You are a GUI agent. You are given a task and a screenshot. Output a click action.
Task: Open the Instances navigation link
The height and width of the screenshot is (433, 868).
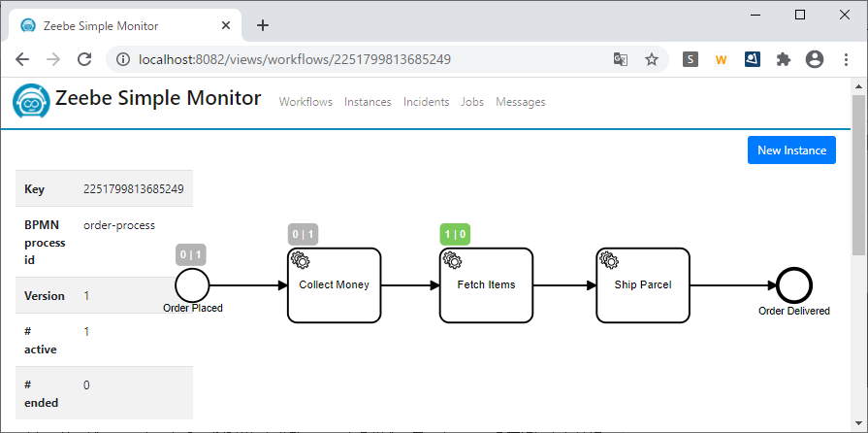368,102
